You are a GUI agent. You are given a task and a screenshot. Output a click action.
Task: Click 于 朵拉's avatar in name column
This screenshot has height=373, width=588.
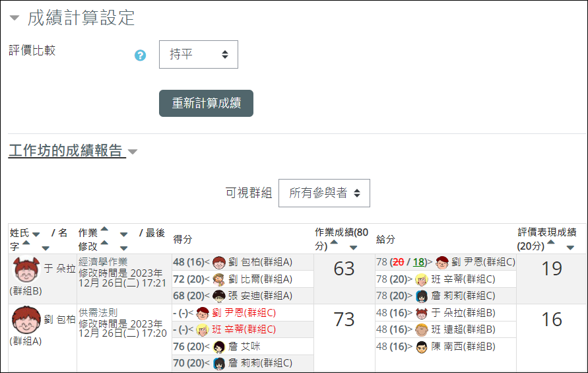(26, 269)
